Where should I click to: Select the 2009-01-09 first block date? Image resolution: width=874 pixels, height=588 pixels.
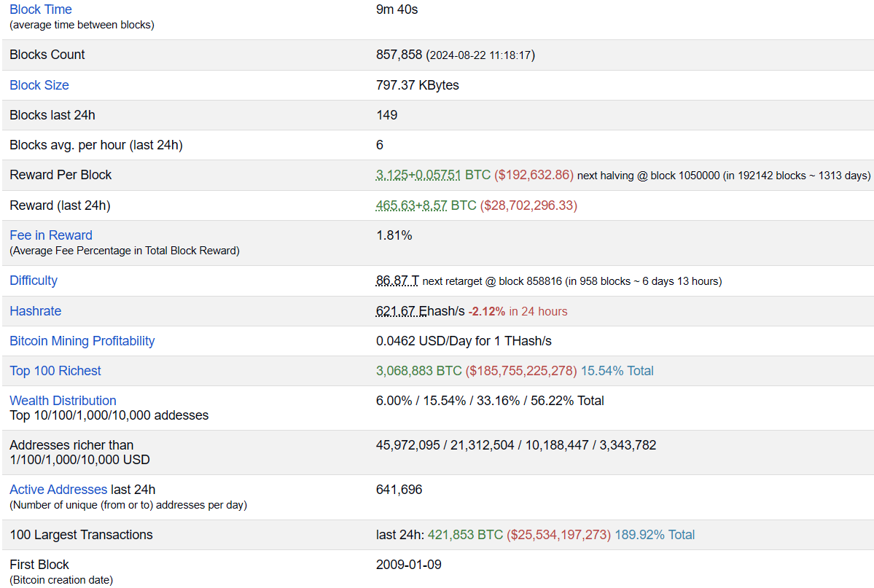tap(409, 565)
